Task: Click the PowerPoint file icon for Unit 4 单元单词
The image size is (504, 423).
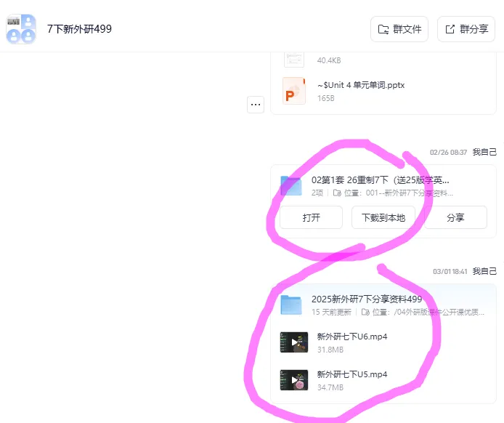Action: pyautogui.click(x=294, y=91)
